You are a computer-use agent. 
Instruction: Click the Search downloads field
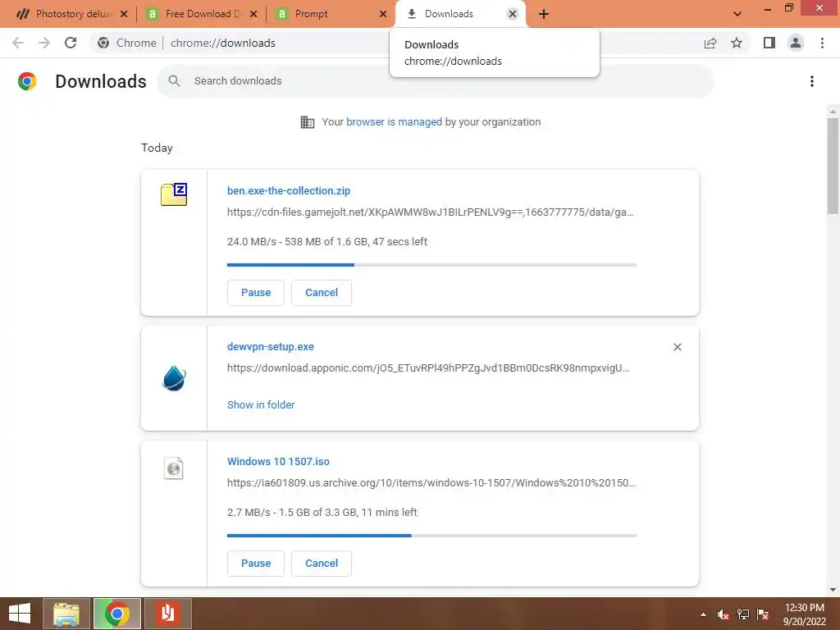point(436,81)
